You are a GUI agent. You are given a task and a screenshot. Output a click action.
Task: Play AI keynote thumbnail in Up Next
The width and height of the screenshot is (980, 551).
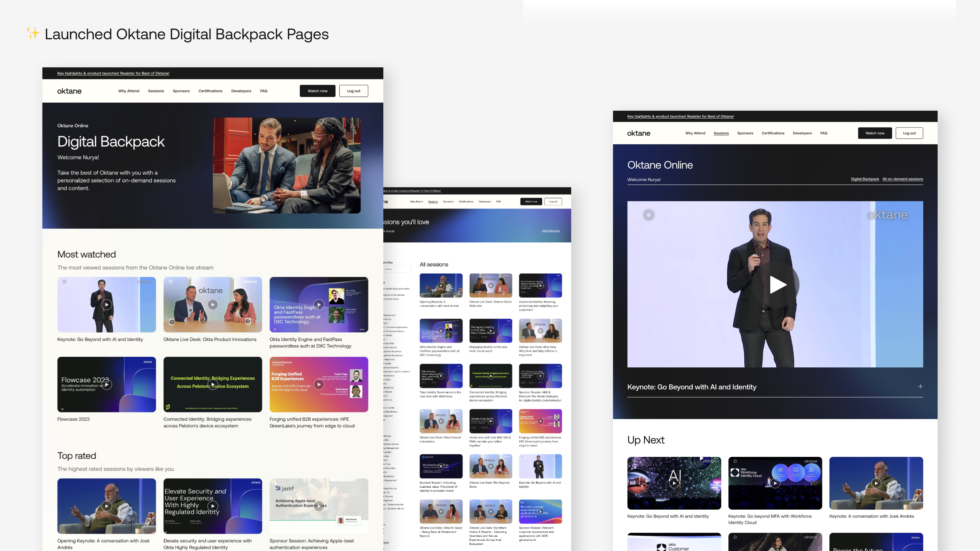[x=674, y=483]
